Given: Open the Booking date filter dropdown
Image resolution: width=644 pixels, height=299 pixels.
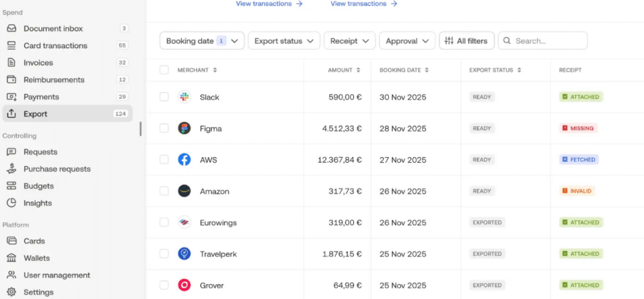Looking at the screenshot, I should (x=202, y=41).
